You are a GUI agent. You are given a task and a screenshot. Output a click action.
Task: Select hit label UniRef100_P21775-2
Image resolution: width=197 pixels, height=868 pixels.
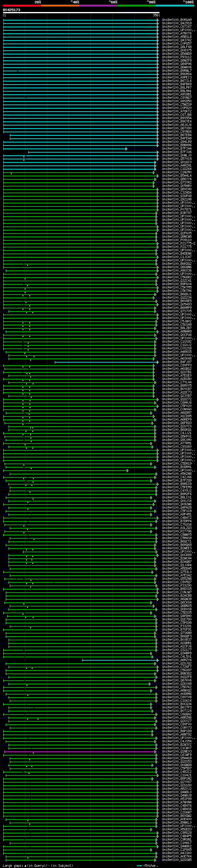[179, 243]
